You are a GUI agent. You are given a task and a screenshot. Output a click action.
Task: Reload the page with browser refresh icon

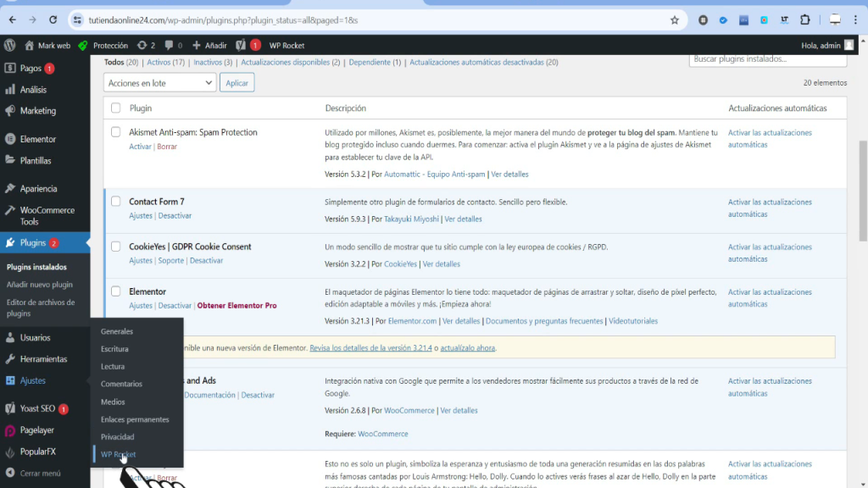[53, 19]
